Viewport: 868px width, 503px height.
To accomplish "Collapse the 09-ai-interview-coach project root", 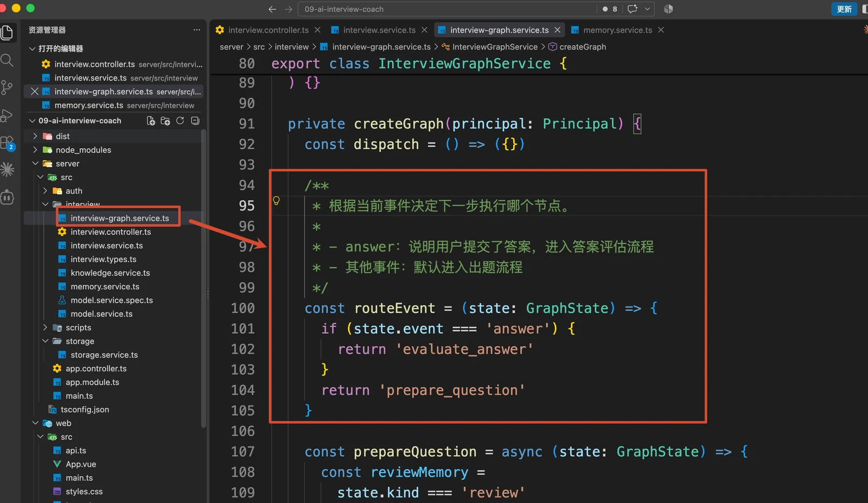I will (x=32, y=120).
